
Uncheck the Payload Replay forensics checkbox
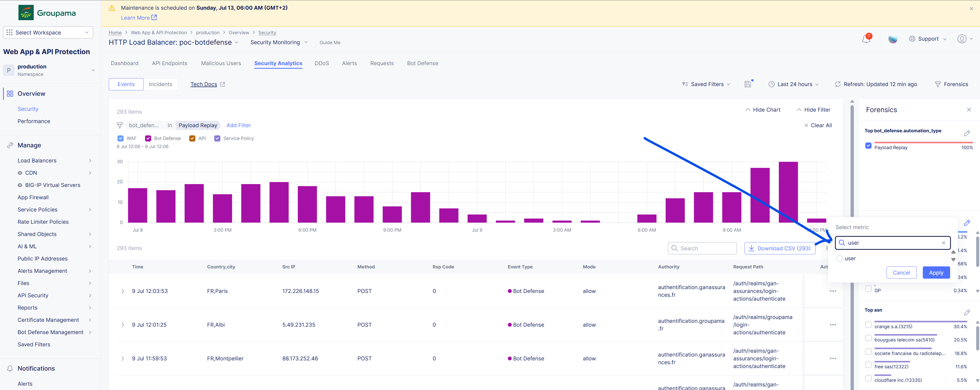pyautogui.click(x=868, y=146)
